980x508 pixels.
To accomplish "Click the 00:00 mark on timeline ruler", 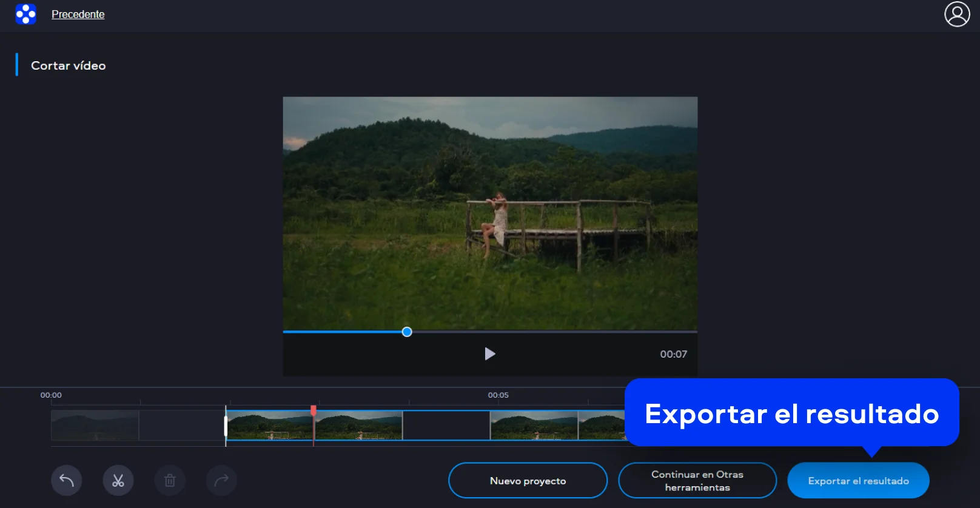I will 51,395.
